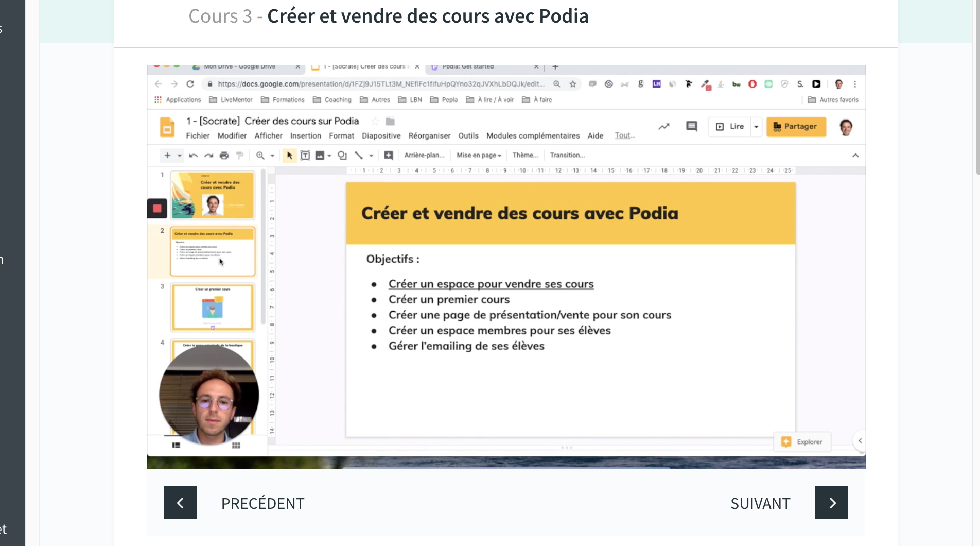Click the 'Créer un espace pour vendre ses cours' link
The image size is (980, 546).
tap(491, 284)
